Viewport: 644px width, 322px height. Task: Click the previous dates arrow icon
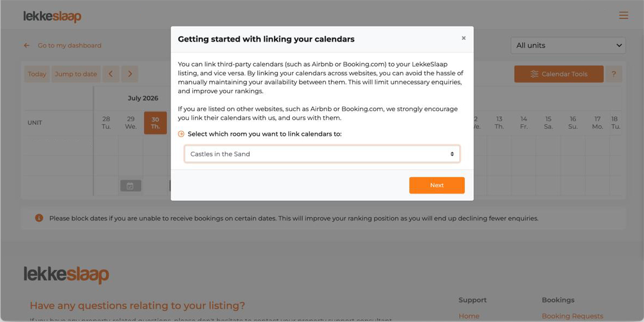click(x=111, y=74)
